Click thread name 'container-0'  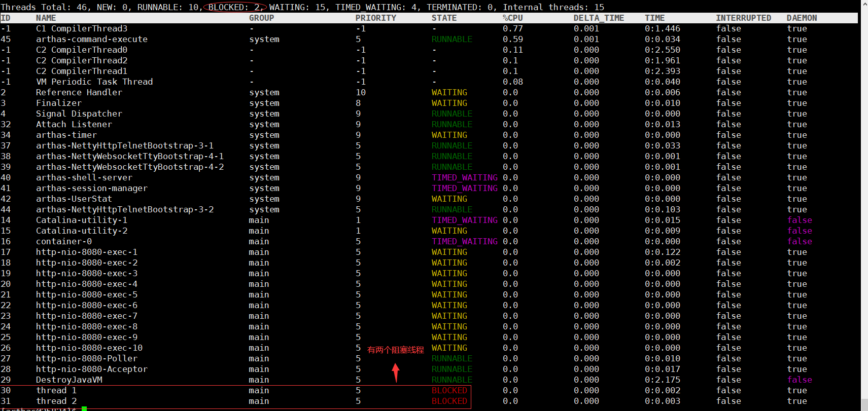pyautogui.click(x=64, y=241)
